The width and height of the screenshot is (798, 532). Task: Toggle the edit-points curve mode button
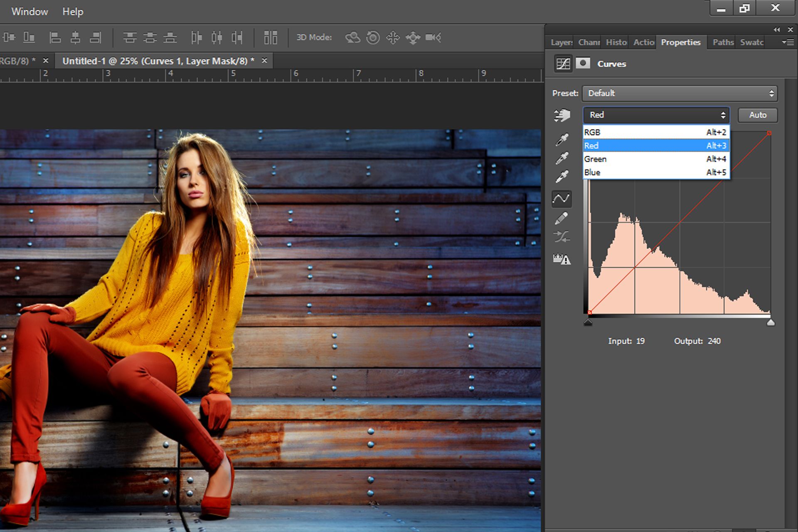pos(561,199)
